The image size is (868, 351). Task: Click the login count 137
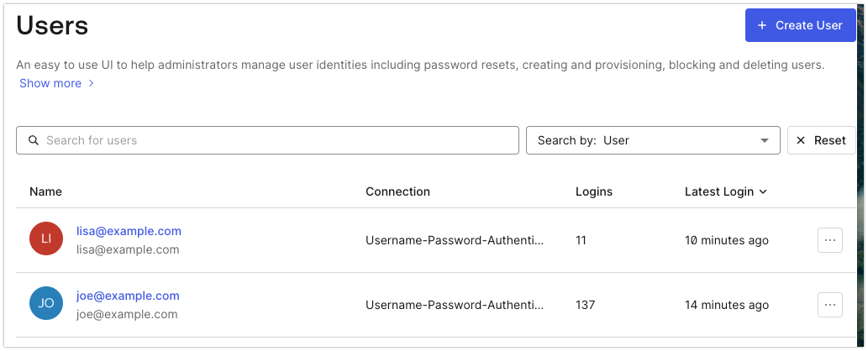(x=585, y=305)
